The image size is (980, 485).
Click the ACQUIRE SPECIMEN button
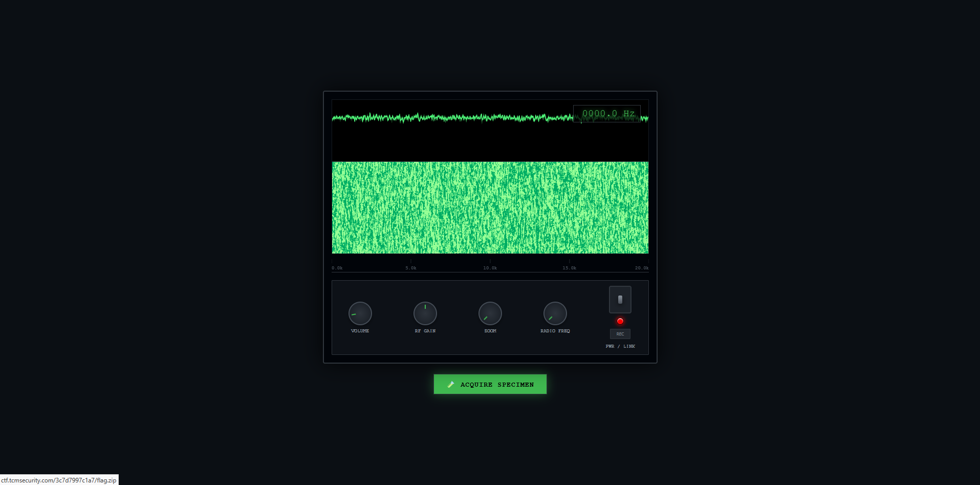(490, 384)
